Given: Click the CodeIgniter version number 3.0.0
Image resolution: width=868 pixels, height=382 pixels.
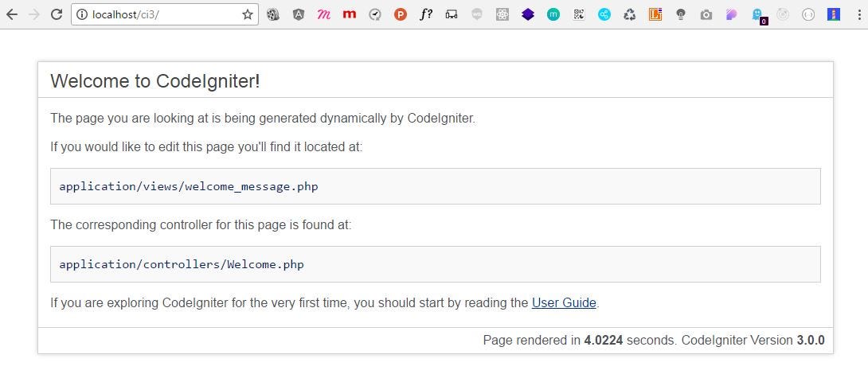Looking at the screenshot, I should coord(811,340).
